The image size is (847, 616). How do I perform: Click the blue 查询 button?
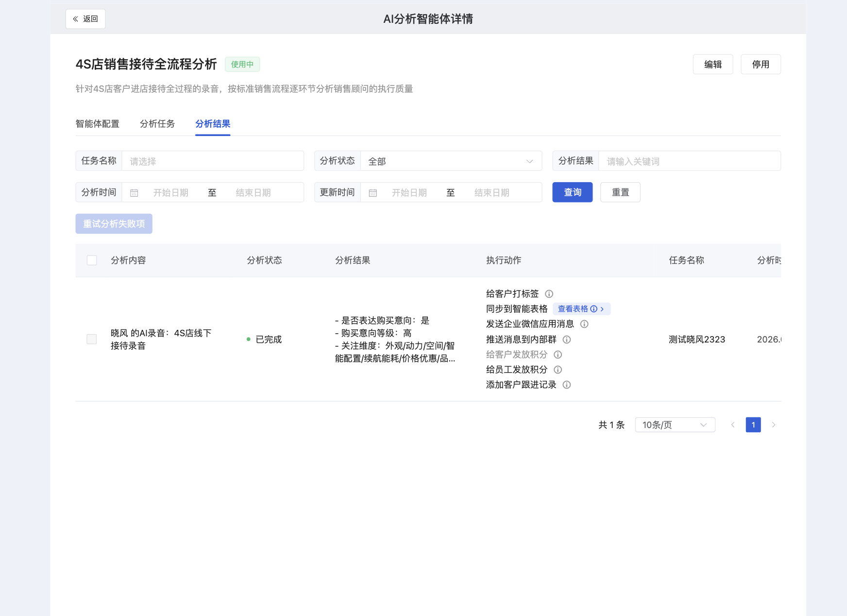pyautogui.click(x=573, y=192)
